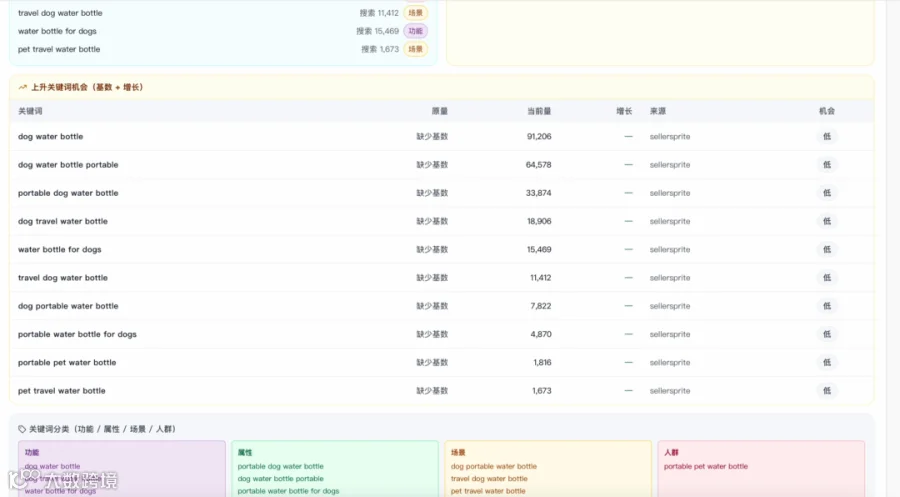This screenshot has width=900, height=497.
Task: Click the 来源 column header
Action: pos(658,111)
